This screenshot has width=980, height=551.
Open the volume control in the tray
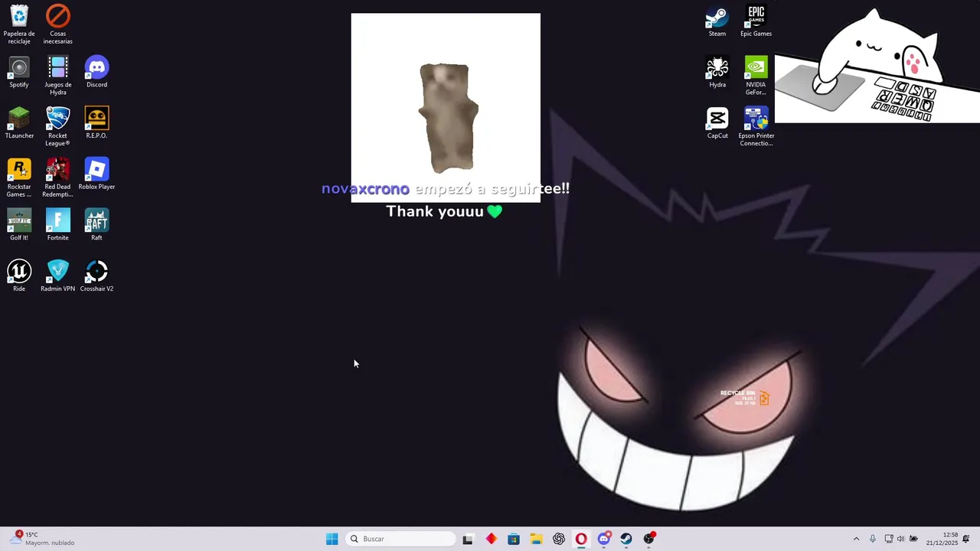point(900,539)
